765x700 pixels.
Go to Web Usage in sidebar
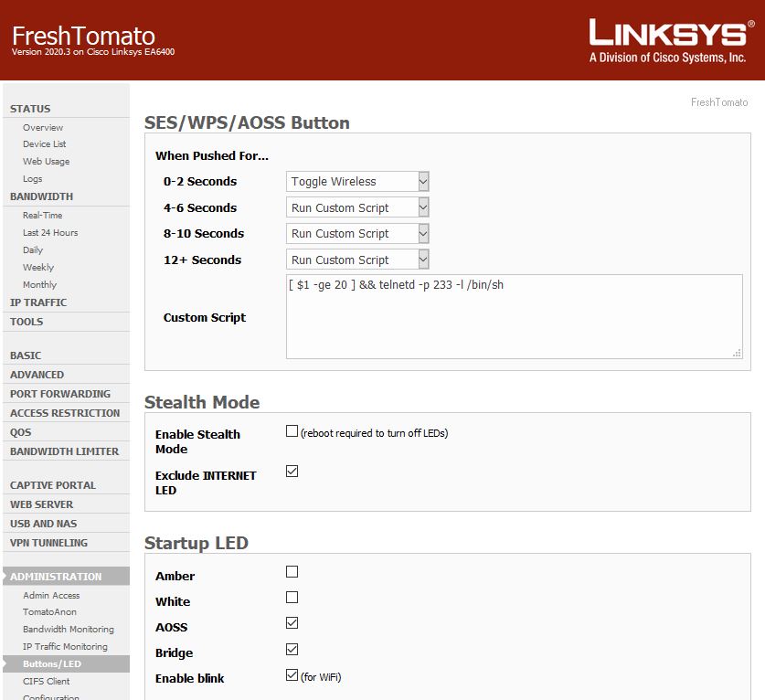[x=47, y=162]
